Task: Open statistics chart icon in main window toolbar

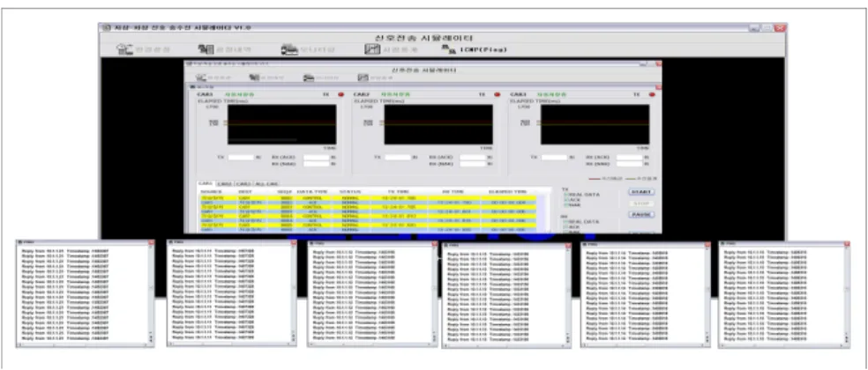Action: tap(372, 49)
